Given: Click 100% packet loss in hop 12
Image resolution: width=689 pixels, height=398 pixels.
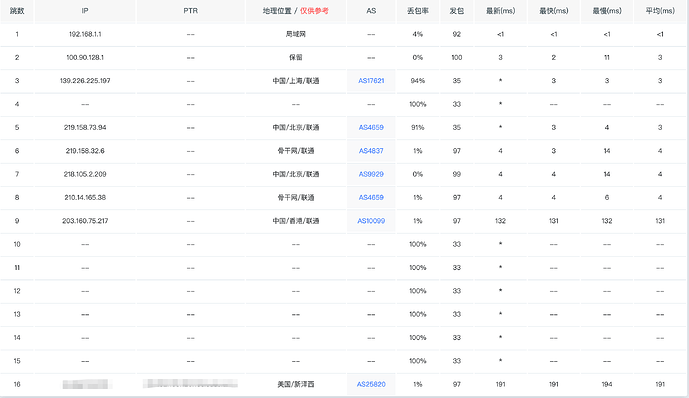Looking at the screenshot, I should tap(417, 291).
